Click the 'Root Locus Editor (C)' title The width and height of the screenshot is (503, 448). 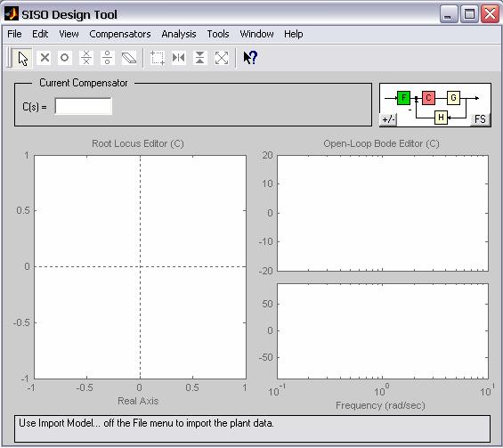[x=138, y=143]
